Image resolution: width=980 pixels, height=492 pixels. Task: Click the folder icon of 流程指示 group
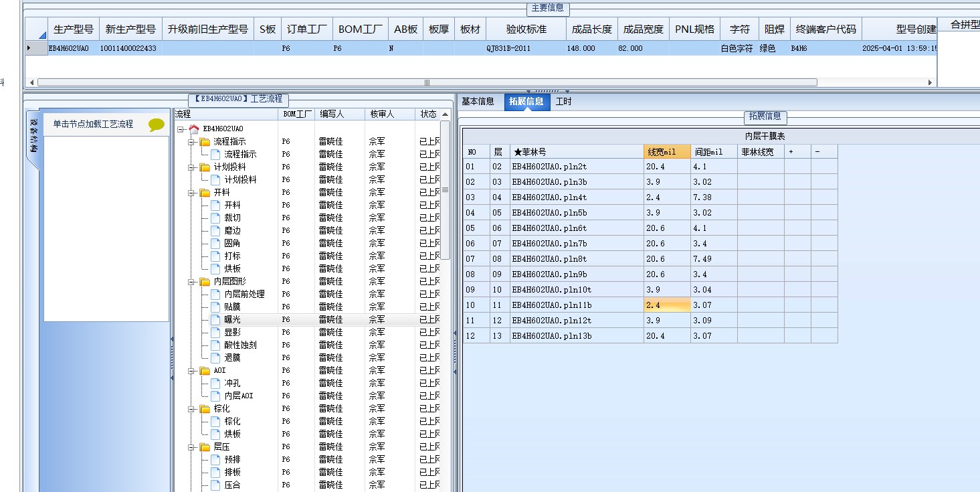(205, 142)
